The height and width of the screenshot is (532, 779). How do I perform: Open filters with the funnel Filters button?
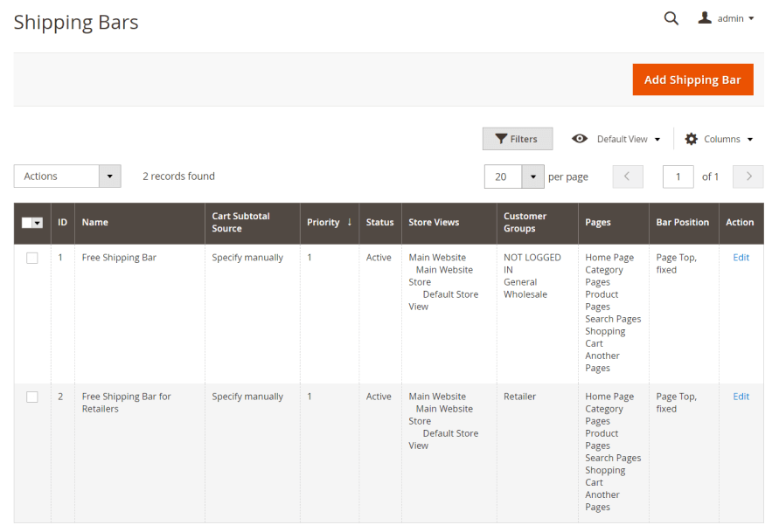[517, 139]
